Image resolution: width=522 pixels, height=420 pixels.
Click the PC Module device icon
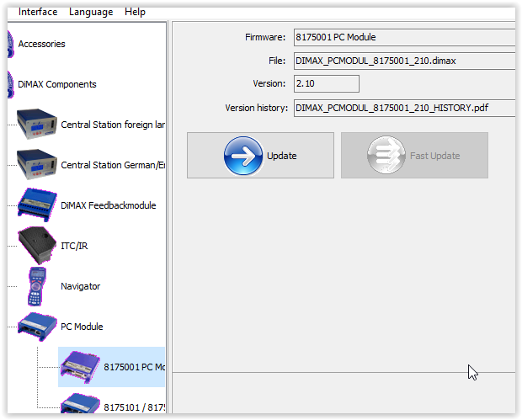pos(37,327)
